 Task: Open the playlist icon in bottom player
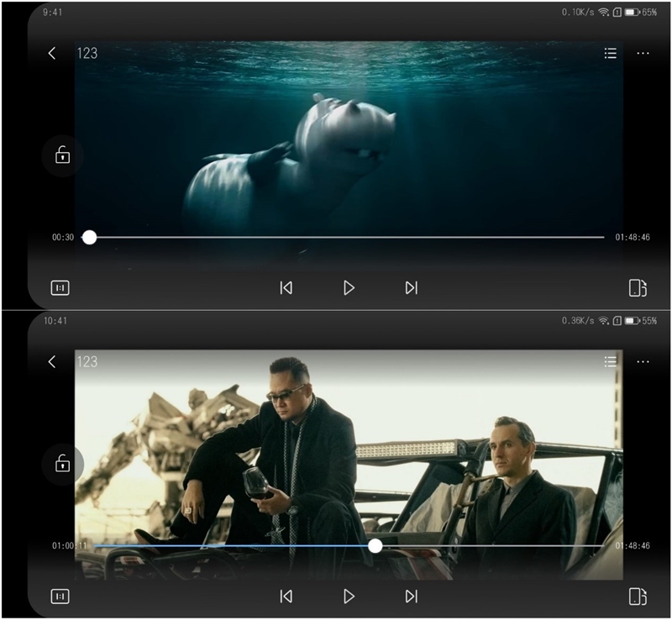pyautogui.click(x=611, y=361)
